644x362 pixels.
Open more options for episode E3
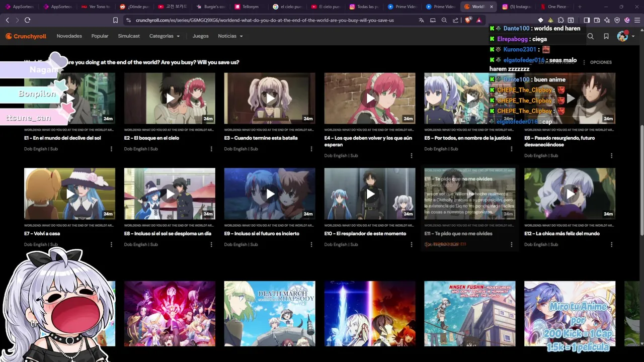(x=311, y=149)
